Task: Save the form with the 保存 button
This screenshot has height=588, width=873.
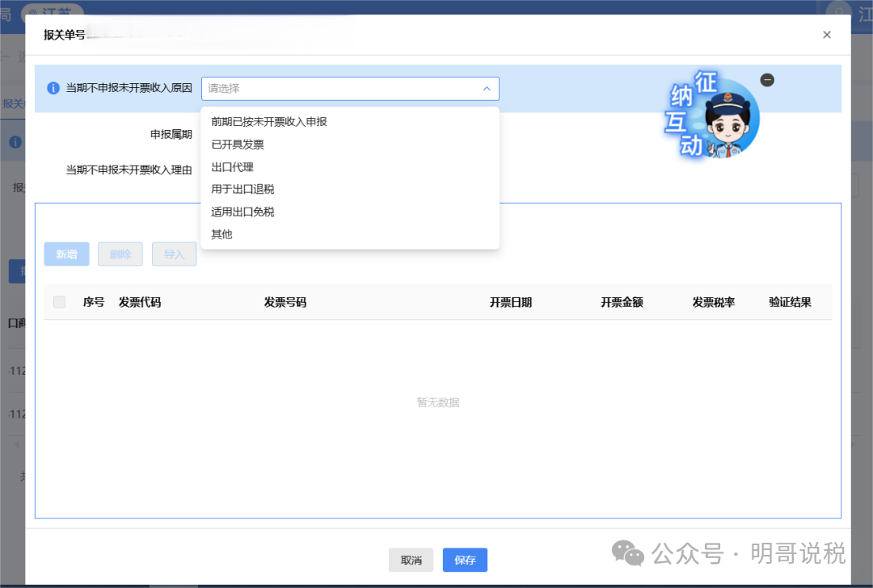Action: 464,560
